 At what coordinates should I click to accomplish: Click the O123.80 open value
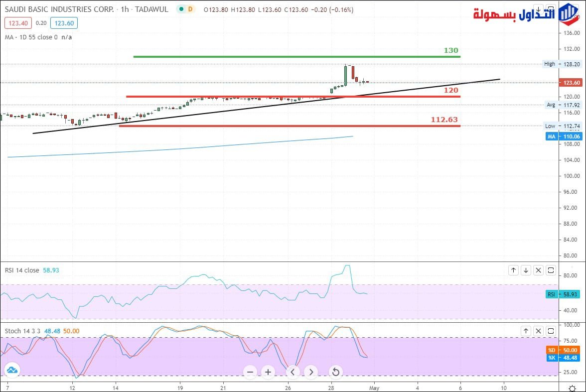[x=216, y=10]
